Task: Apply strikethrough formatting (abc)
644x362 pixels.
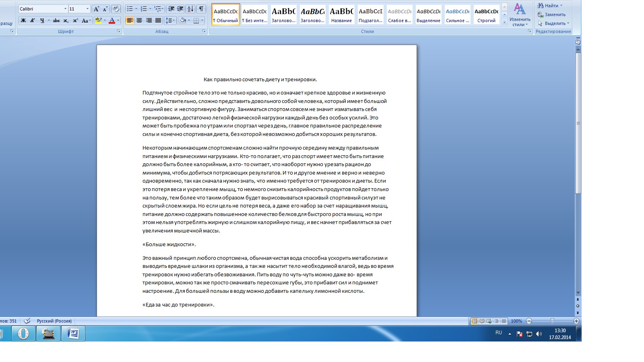Action: (56, 21)
